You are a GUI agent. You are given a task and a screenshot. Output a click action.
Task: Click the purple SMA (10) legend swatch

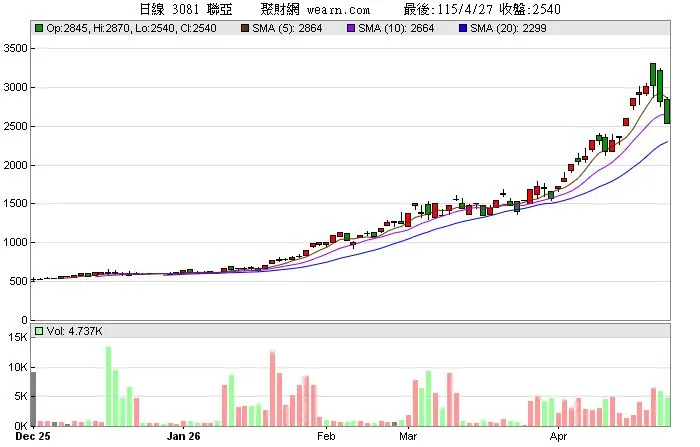(x=351, y=28)
